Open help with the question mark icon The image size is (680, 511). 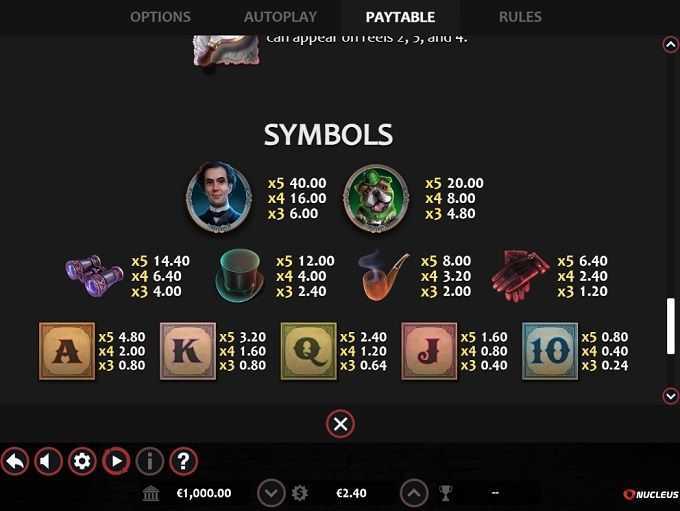tap(183, 461)
